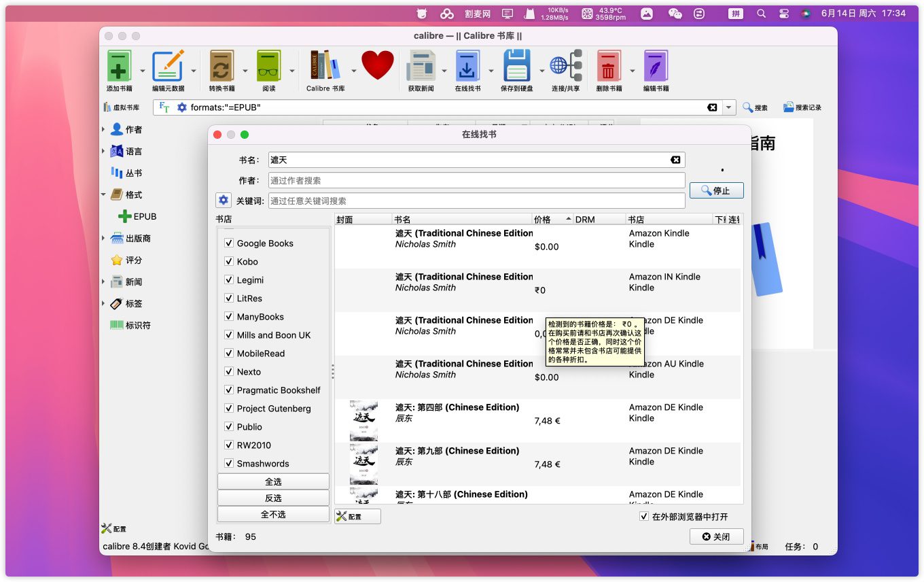
Task: Expand the Authors (作者) tree node
Action: pos(104,130)
